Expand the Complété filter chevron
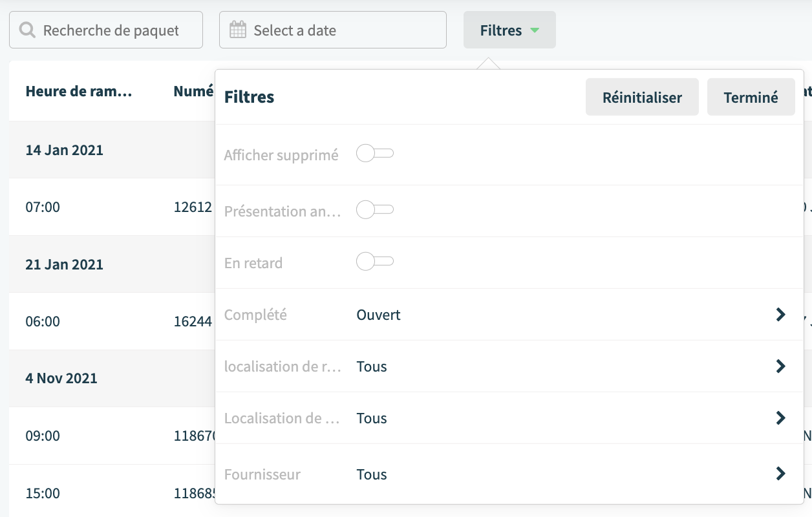Viewport: 812px width, 517px height. tap(781, 315)
